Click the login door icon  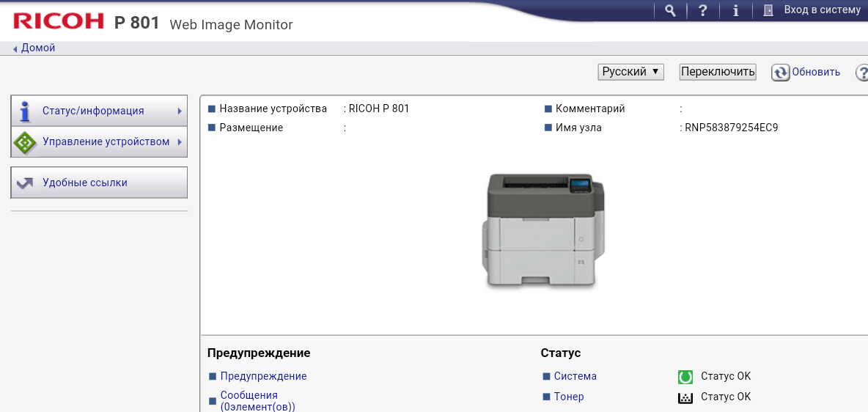point(768,10)
